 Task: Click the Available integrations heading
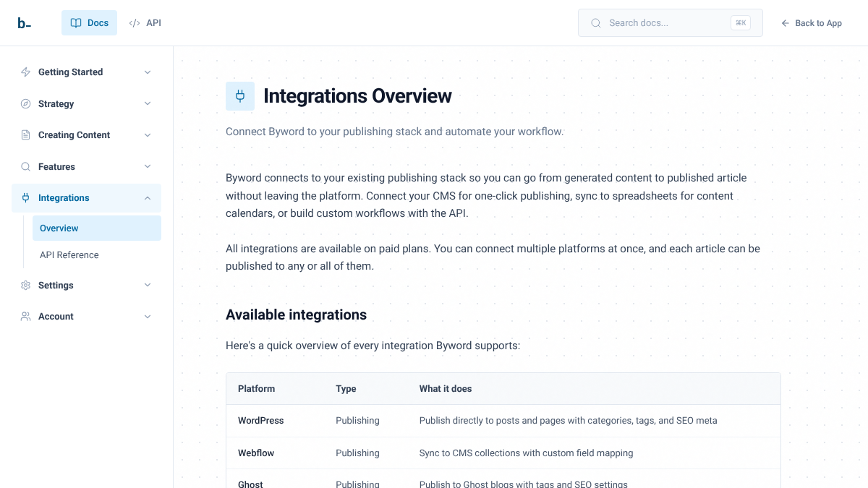pyautogui.click(x=296, y=315)
